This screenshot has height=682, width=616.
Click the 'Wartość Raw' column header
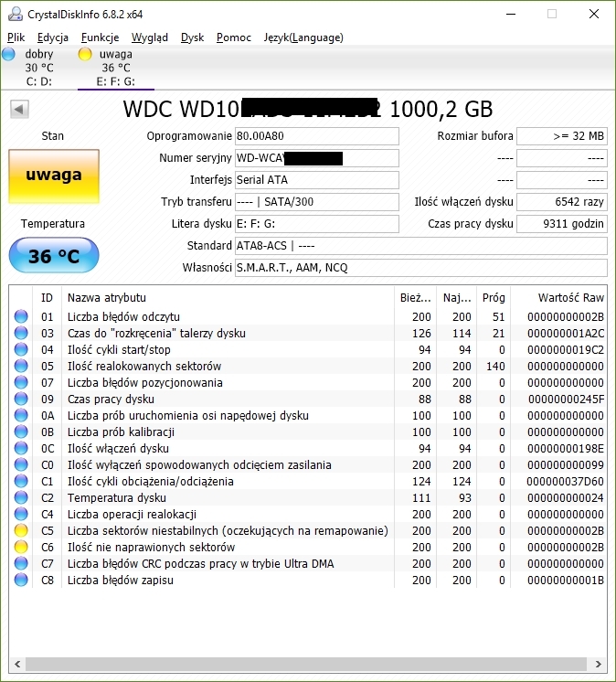[558, 298]
